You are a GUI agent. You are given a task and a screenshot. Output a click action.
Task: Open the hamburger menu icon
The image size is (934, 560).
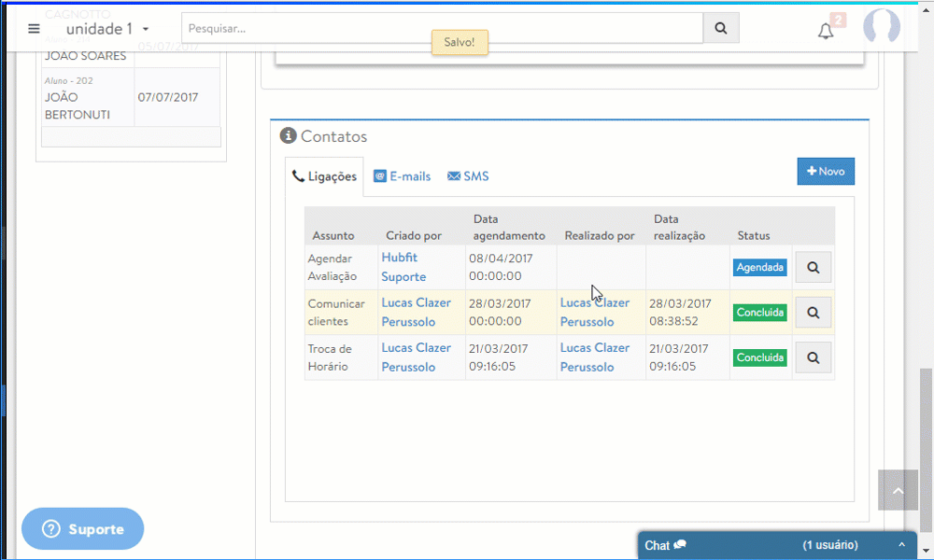point(34,29)
